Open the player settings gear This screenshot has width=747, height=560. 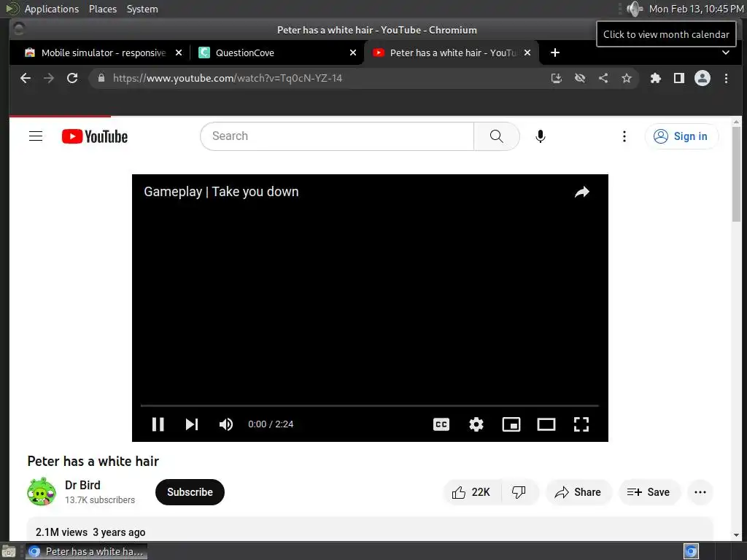pyautogui.click(x=476, y=424)
